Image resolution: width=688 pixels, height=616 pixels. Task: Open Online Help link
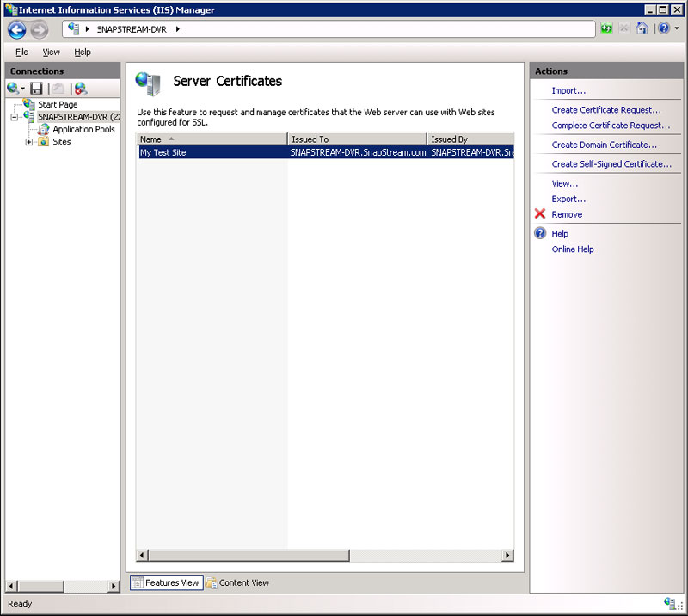[573, 249]
